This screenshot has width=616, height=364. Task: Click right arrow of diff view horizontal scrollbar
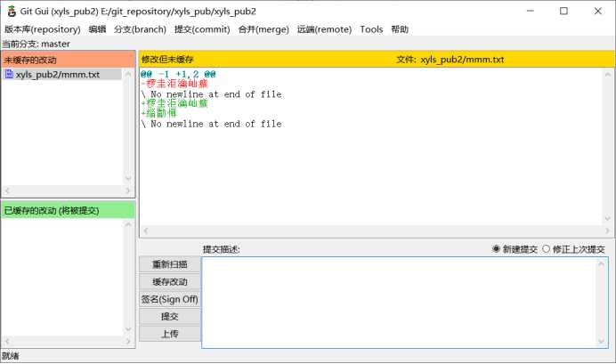click(x=608, y=231)
